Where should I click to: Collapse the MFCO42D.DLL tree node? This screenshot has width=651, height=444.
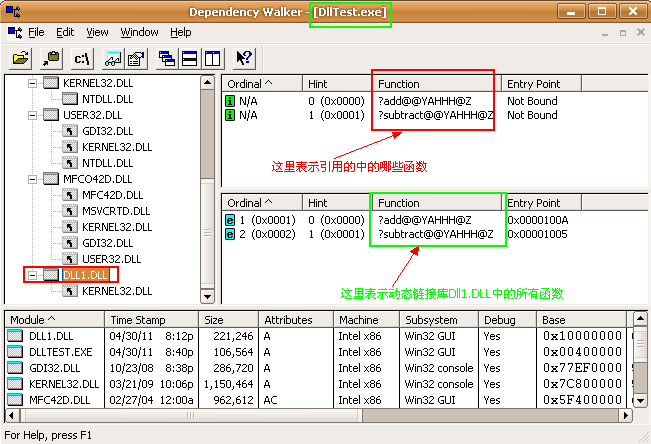click(x=32, y=179)
